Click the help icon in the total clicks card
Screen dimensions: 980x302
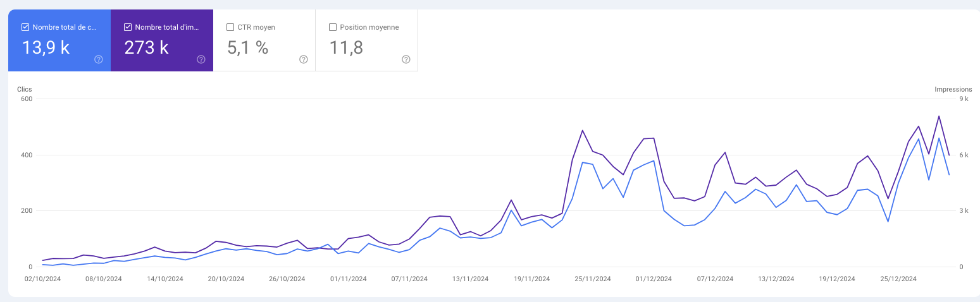click(x=99, y=59)
